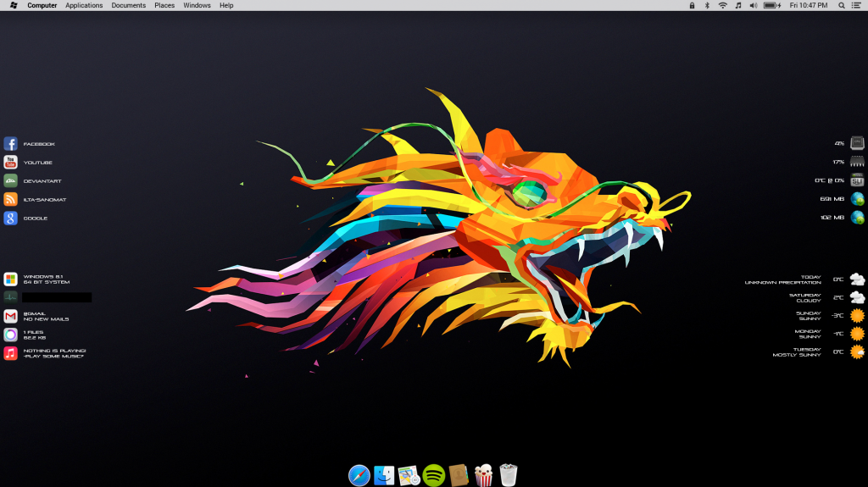Click the Facebook shortcut icon
Image resolution: width=868 pixels, height=487 pixels.
click(10, 144)
